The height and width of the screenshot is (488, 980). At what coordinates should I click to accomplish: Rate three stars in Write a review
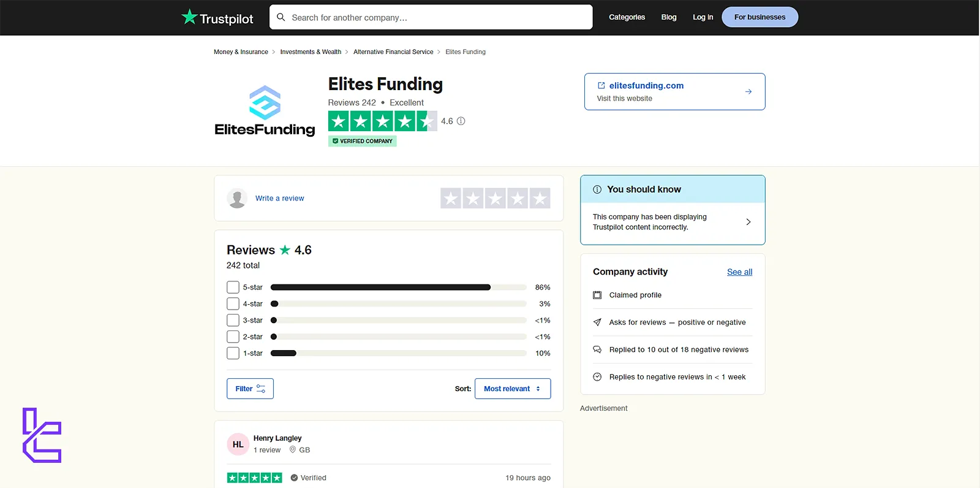click(x=496, y=198)
